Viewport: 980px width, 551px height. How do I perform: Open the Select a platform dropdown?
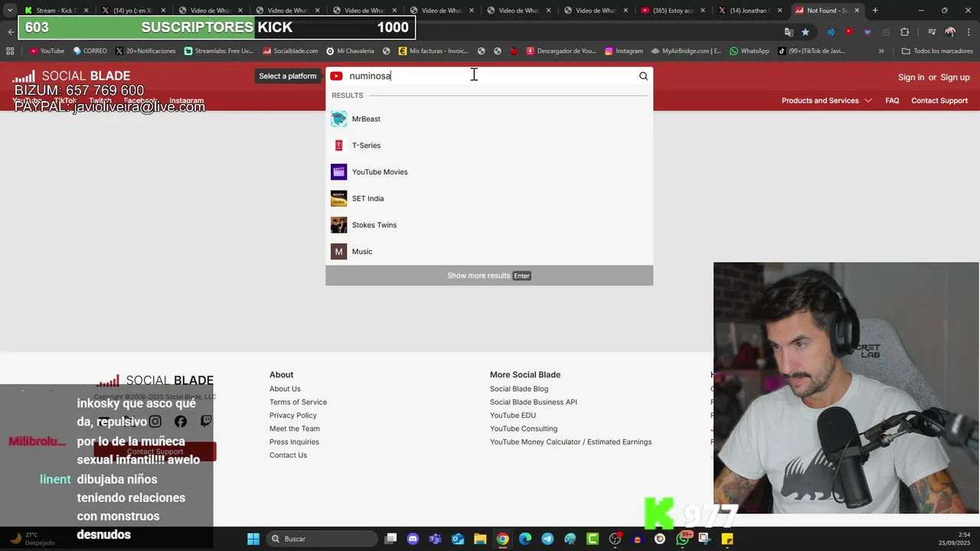click(x=287, y=76)
